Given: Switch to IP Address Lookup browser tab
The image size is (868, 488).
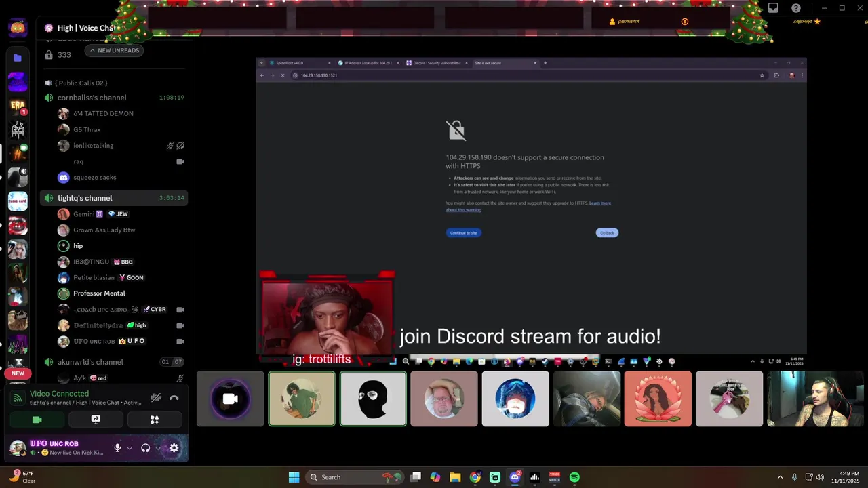Looking at the screenshot, I should (368, 63).
